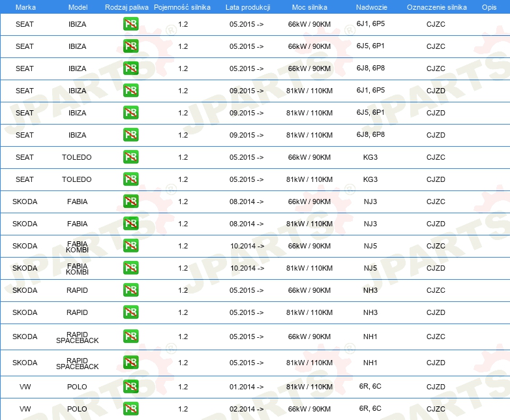Click fuel icon in VW Polo 01.2014 row

130,387
